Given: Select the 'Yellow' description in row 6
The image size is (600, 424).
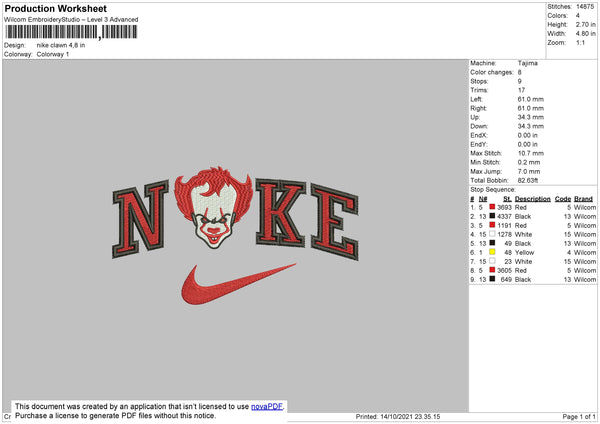Looking at the screenshot, I should tap(525, 253).
